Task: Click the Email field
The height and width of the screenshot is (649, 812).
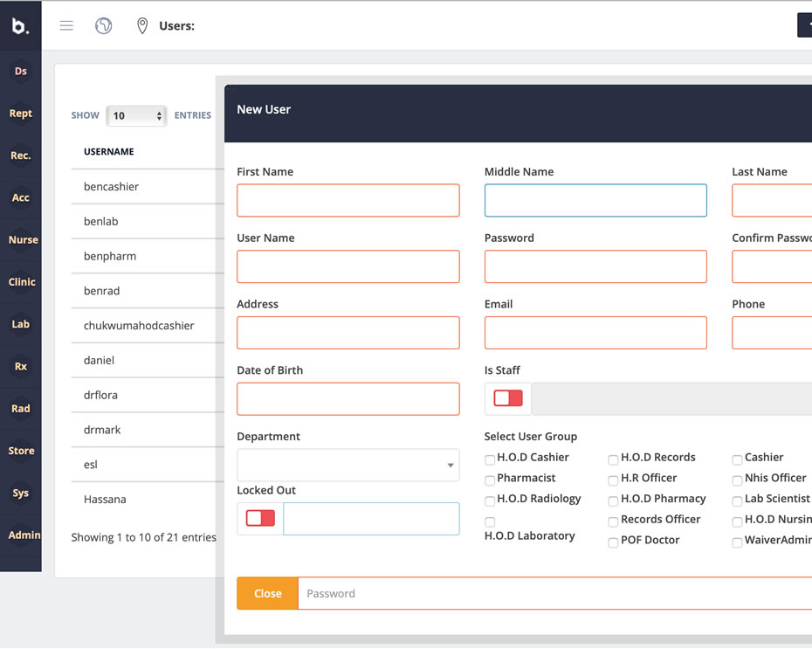Action: click(595, 333)
